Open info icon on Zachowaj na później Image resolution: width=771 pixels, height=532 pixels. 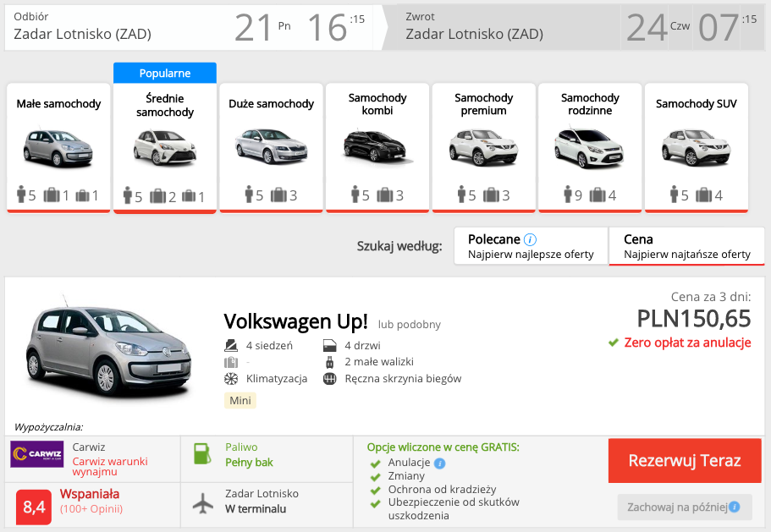734,507
